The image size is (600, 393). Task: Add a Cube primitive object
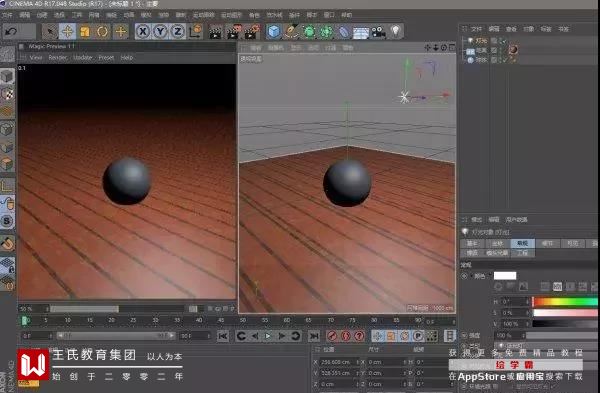pyautogui.click(x=274, y=31)
